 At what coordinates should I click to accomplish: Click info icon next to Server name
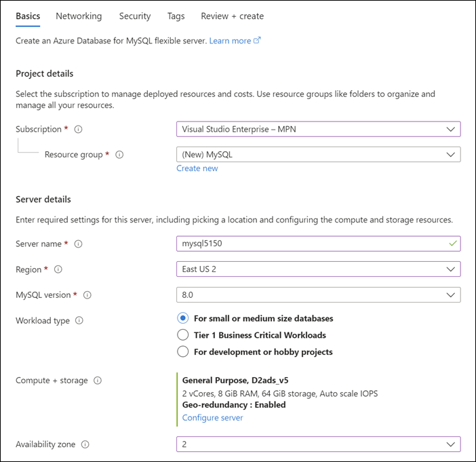tap(79, 244)
